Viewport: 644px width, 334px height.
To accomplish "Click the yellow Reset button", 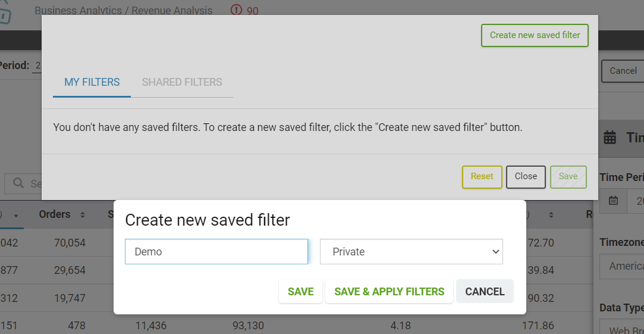I will [482, 177].
